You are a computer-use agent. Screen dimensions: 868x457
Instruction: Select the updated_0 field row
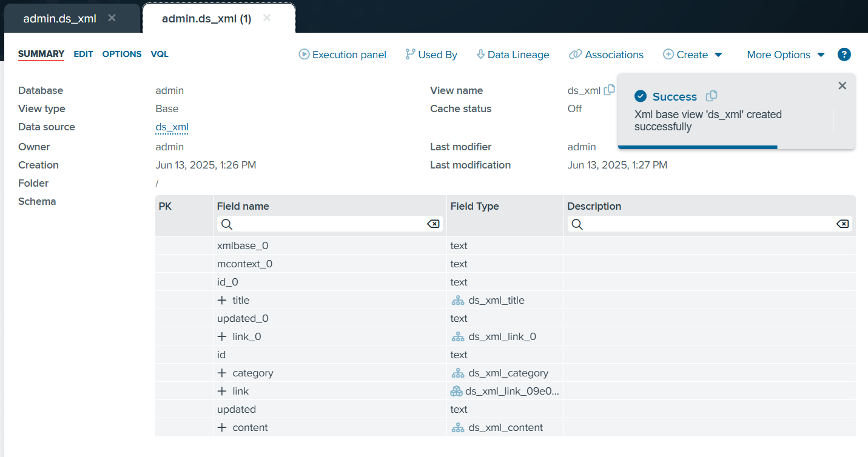coord(505,318)
